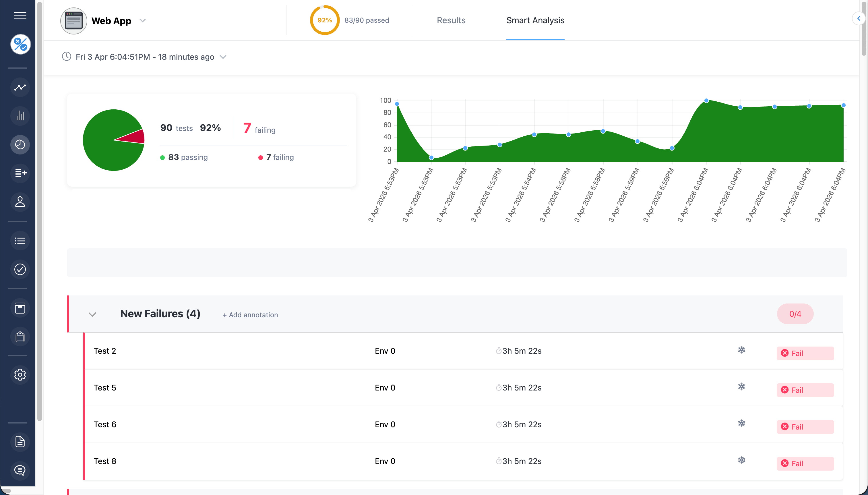The width and height of the screenshot is (868, 495).
Task: Click the trend line chart sidebar icon
Action: point(20,87)
